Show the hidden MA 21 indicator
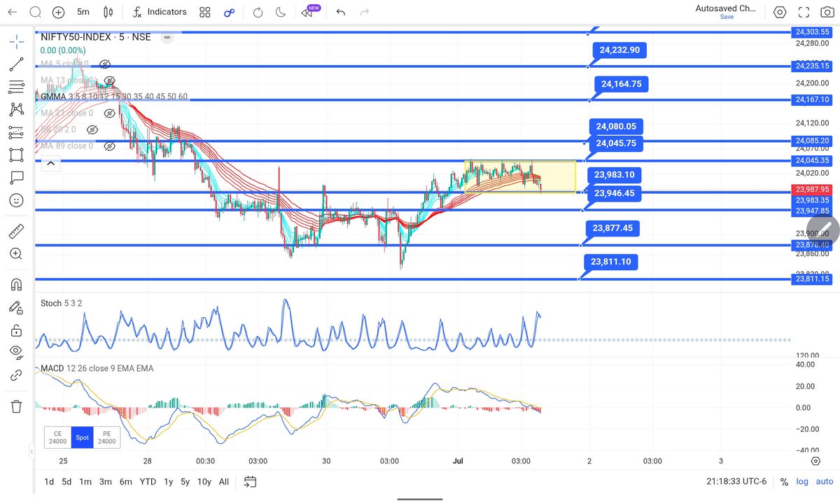The height and width of the screenshot is (504, 840). (108, 113)
